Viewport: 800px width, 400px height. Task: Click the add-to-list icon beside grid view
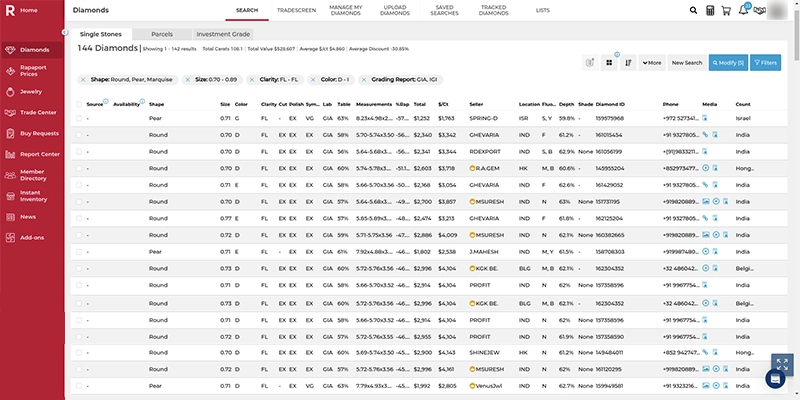tap(590, 63)
